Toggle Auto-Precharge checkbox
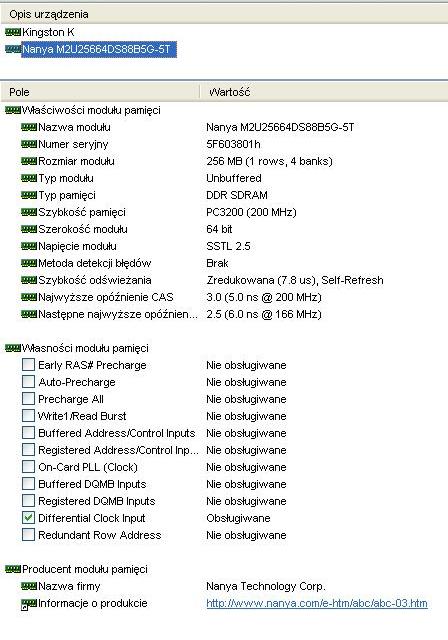Viewport: 448px width, 640px height. tap(28, 382)
